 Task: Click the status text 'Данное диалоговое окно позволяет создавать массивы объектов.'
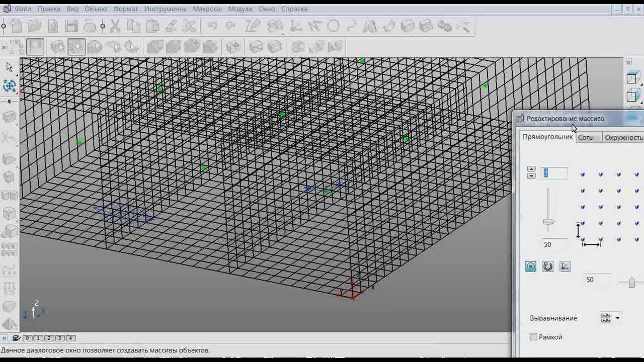coord(105,350)
